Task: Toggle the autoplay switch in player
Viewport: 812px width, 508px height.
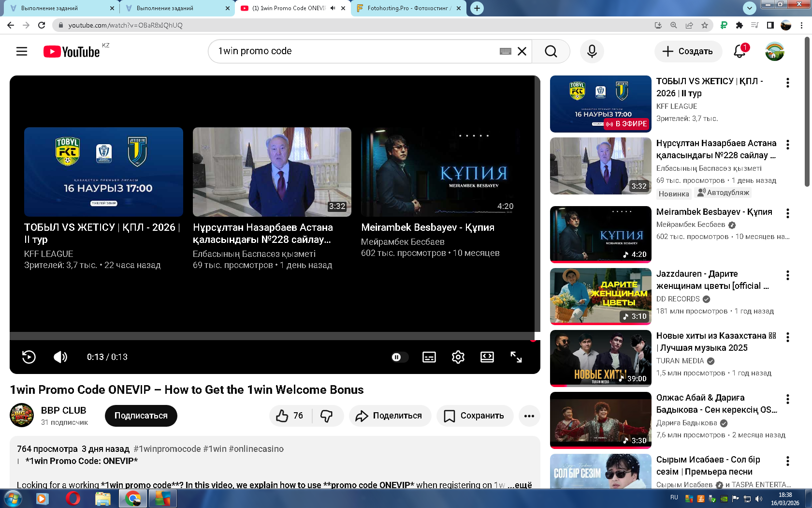Action: (x=398, y=357)
